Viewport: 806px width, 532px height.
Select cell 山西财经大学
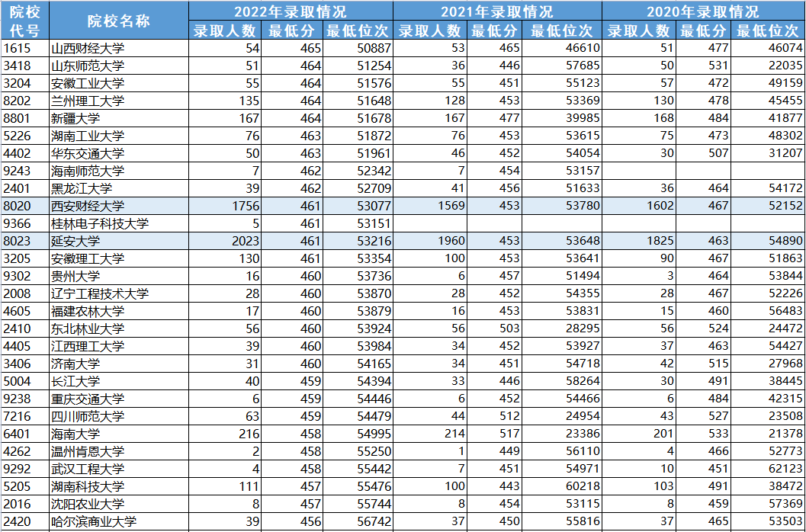119,48
